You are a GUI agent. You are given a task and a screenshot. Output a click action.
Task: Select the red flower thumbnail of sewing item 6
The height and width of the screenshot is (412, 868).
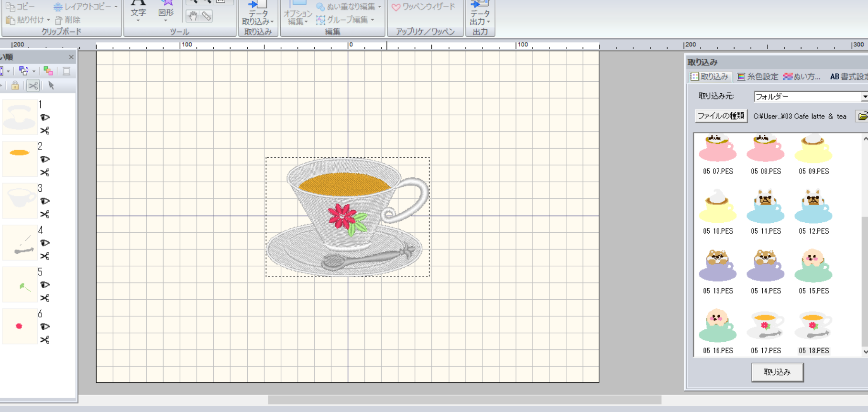pyautogui.click(x=20, y=326)
